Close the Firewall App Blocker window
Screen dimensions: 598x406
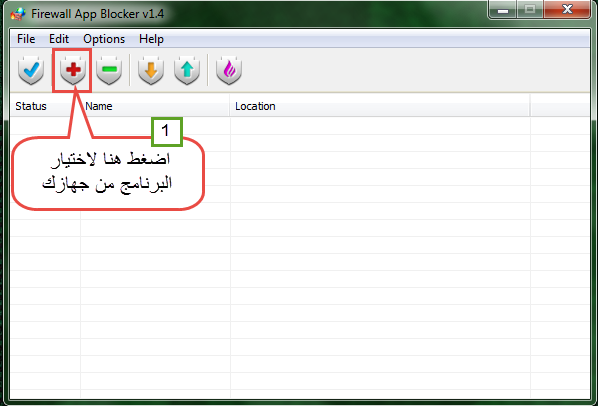[567, 10]
